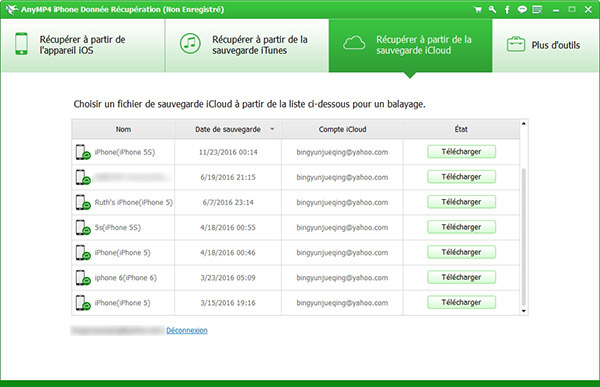Open the Plus d'outils tab
600x387 pixels.
tap(545, 45)
